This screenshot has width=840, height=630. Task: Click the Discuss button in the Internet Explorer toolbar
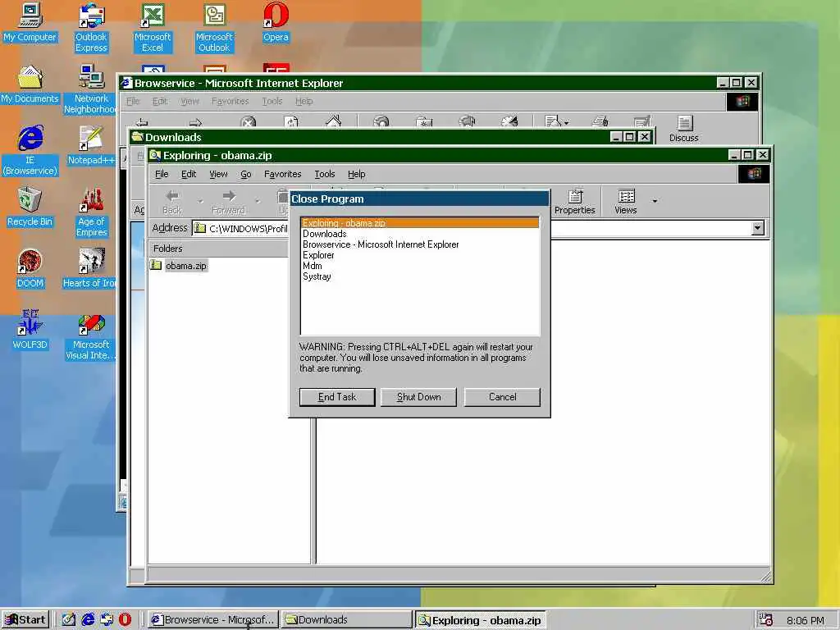[x=684, y=129]
